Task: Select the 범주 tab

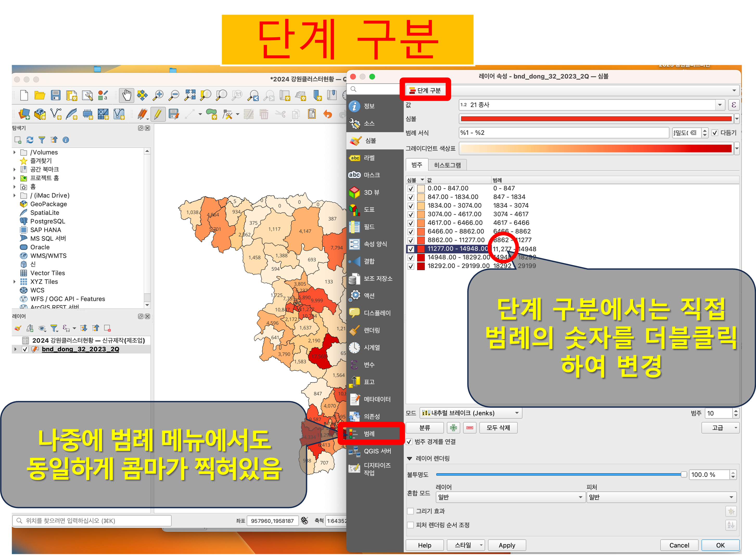Action: pyautogui.click(x=417, y=165)
